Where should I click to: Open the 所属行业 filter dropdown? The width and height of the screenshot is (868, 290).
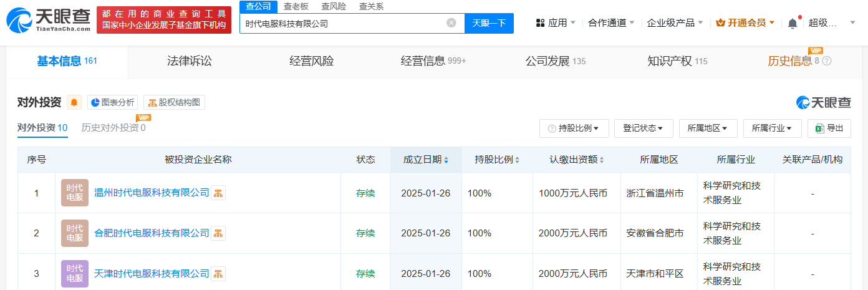pyautogui.click(x=772, y=128)
